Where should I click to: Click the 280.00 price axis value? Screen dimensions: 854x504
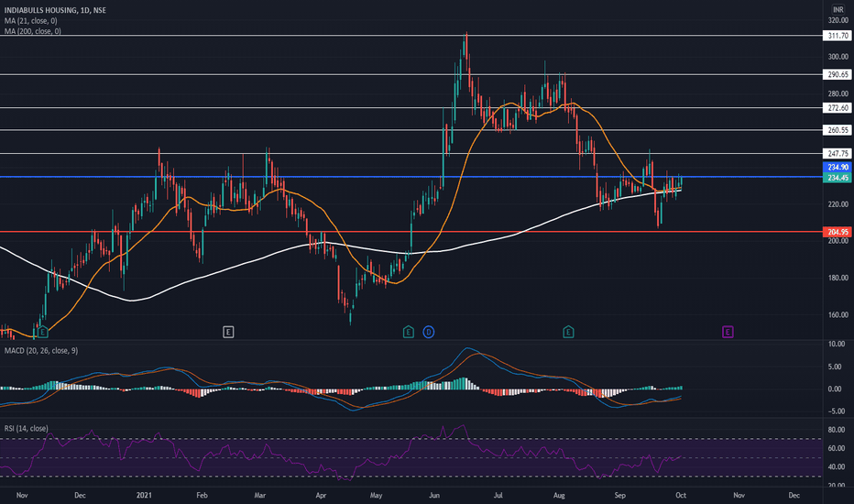(x=838, y=93)
